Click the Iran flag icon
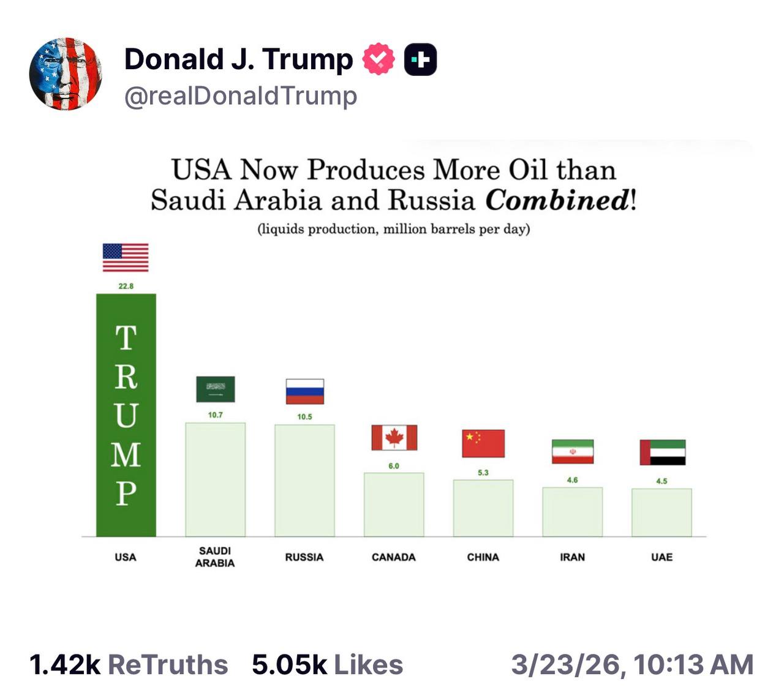The height and width of the screenshot is (690, 784). 573,452
